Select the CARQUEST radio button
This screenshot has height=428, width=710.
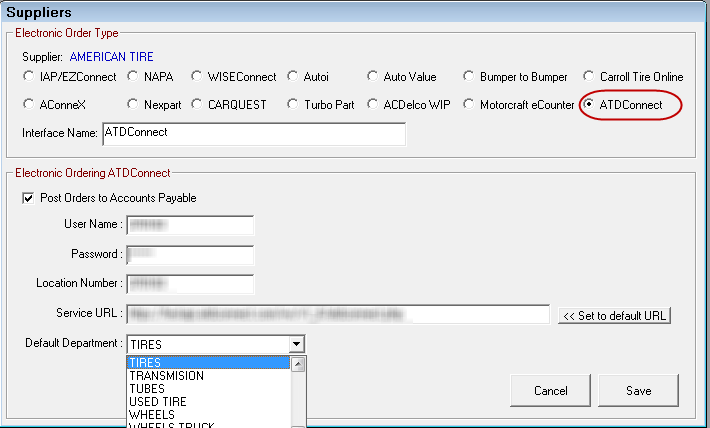pos(199,104)
